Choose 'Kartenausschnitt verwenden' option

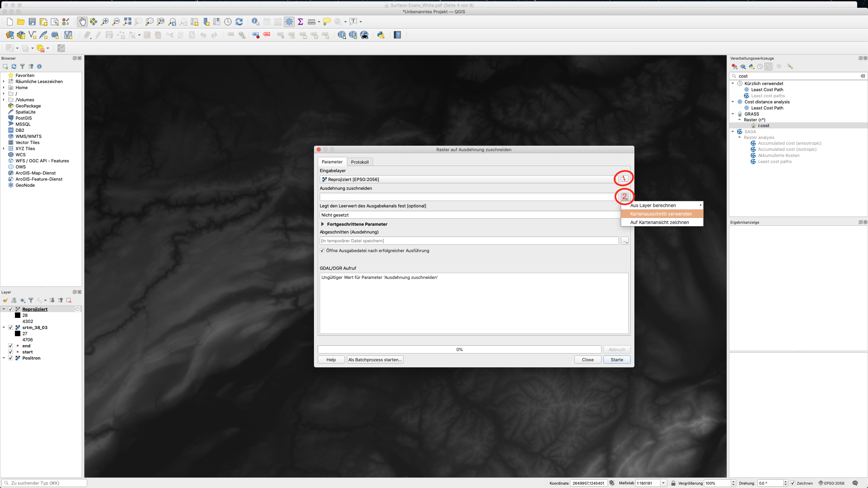[662, 214]
